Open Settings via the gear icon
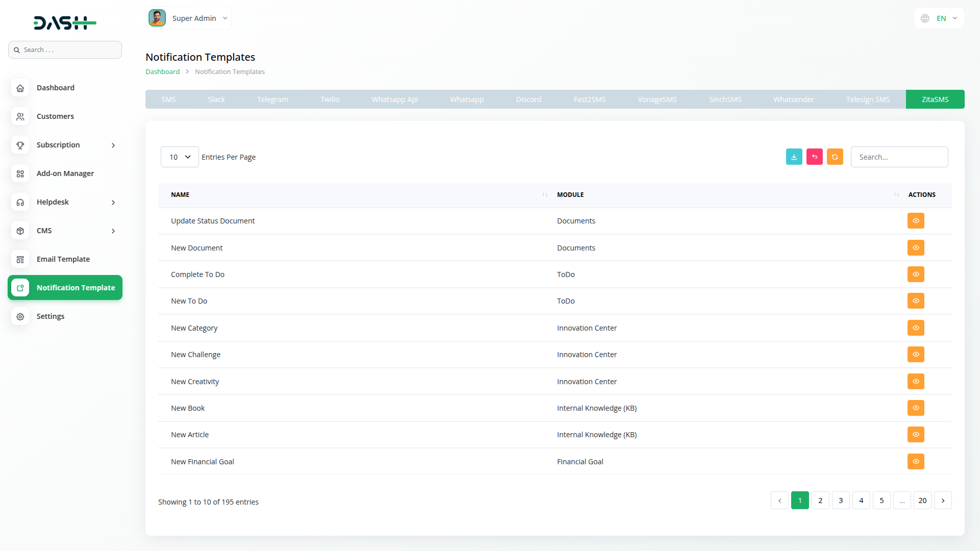The height and width of the screenshot is (551, 980). [20, 316]
